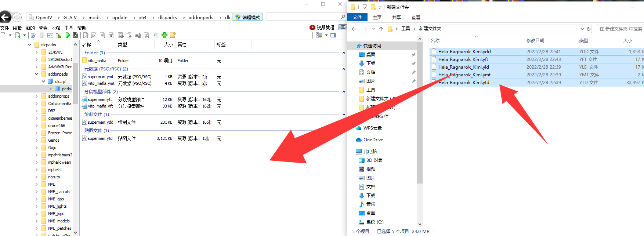This screenshot has width=644, height=236.
Task: Click the list view mode icon in OpenIV
Action: tap(319, 35)
